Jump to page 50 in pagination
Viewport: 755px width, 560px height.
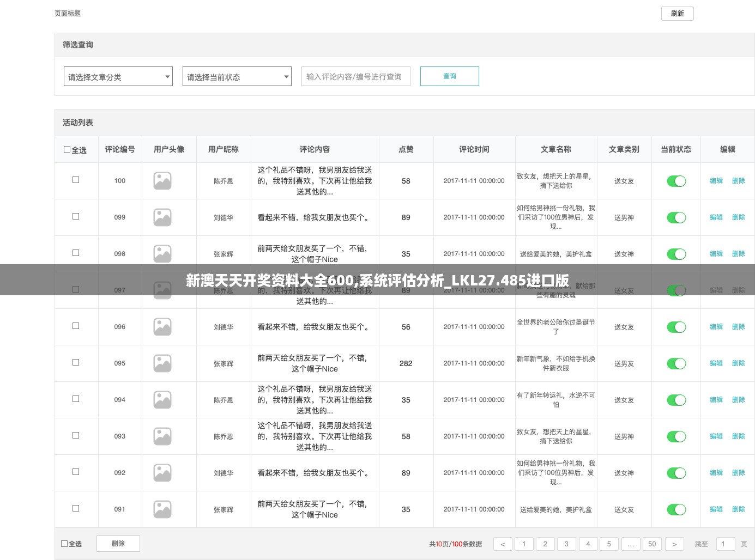coord(652,544)
